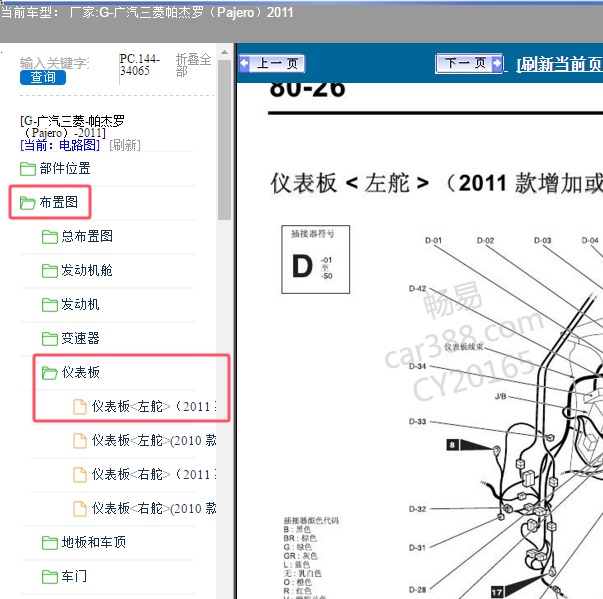Open the 部件位置 folder icon
603x599 pixels.
click(28, 168)
